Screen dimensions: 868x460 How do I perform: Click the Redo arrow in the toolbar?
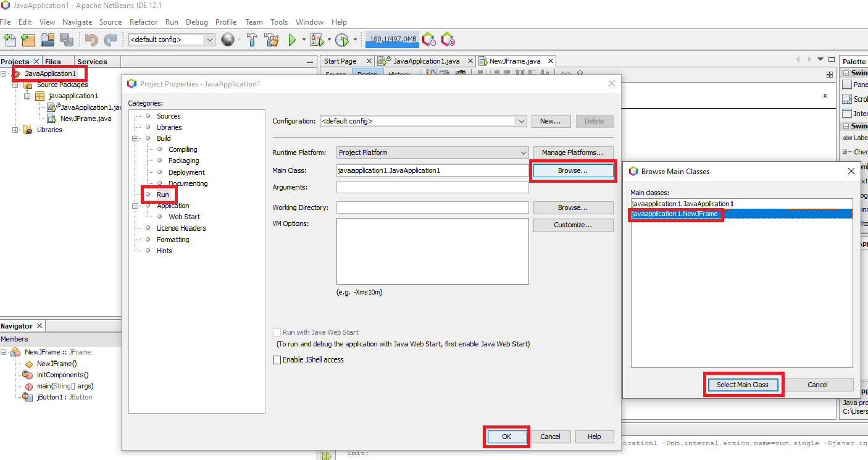(110, 40)
